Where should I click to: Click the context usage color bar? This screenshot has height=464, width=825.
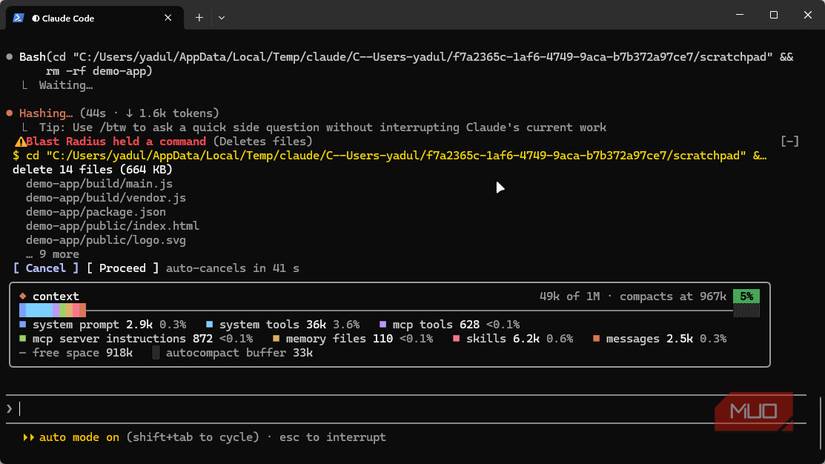coord(53,310)
